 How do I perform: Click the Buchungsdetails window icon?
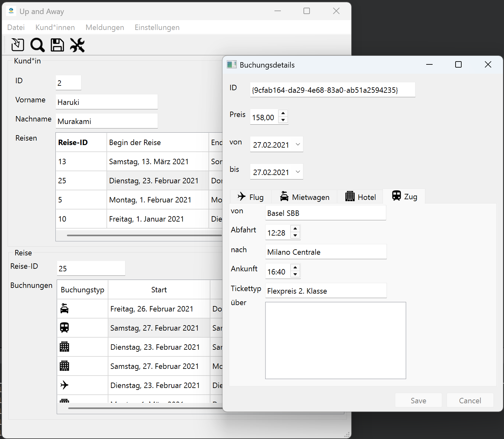pos(231,65)
